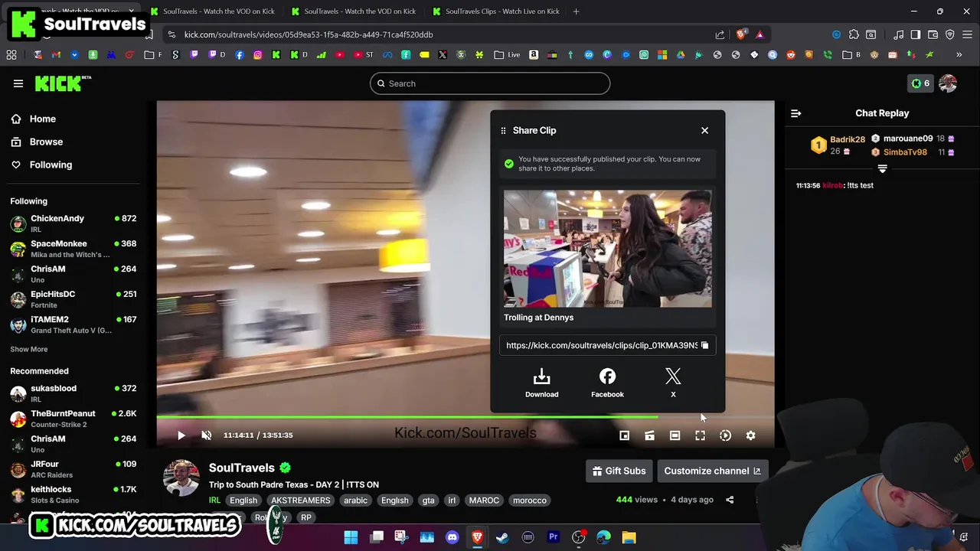Viewport: 980px width, 551px height.
Task: Expand Show More in Following list
Action: point(28,349)
